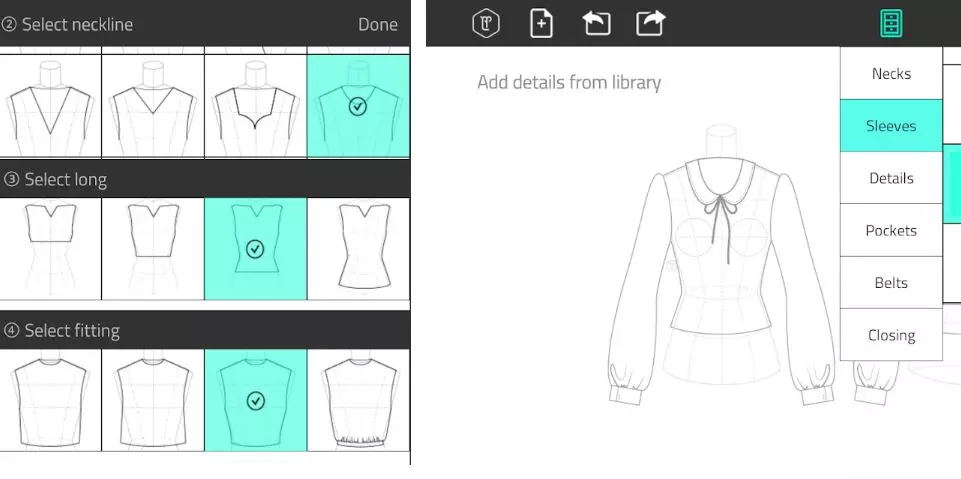Open Pockets in the library list
The height and width of the screenshot is (479, 961).
pos(891,230)
